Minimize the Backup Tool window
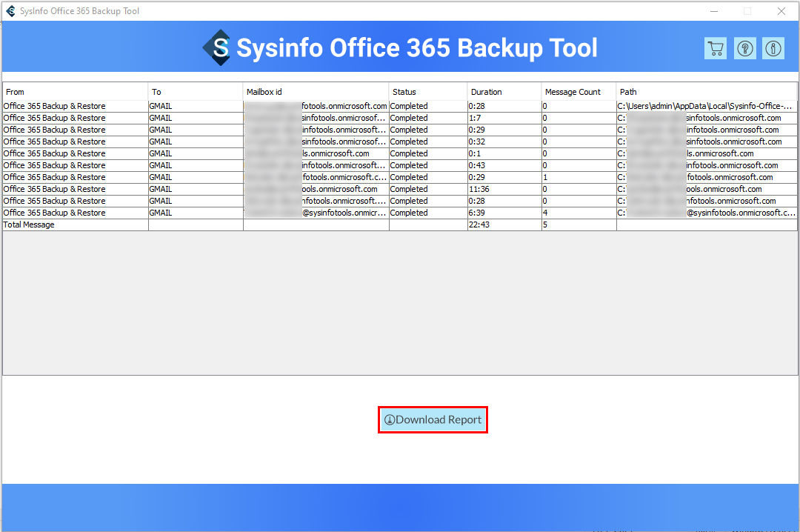The height and width of the screenshot is (532, 800). (714, 11)
